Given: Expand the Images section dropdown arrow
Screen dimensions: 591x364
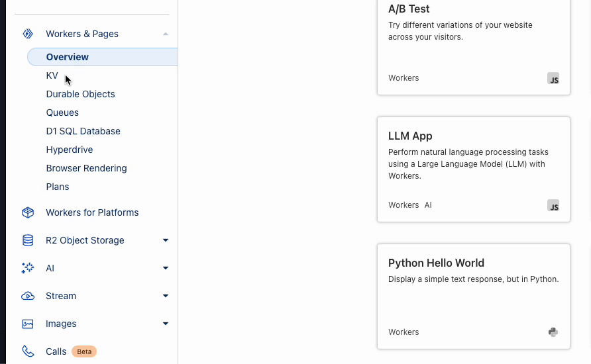Looking at the screenshot, I should coord(166,324).
